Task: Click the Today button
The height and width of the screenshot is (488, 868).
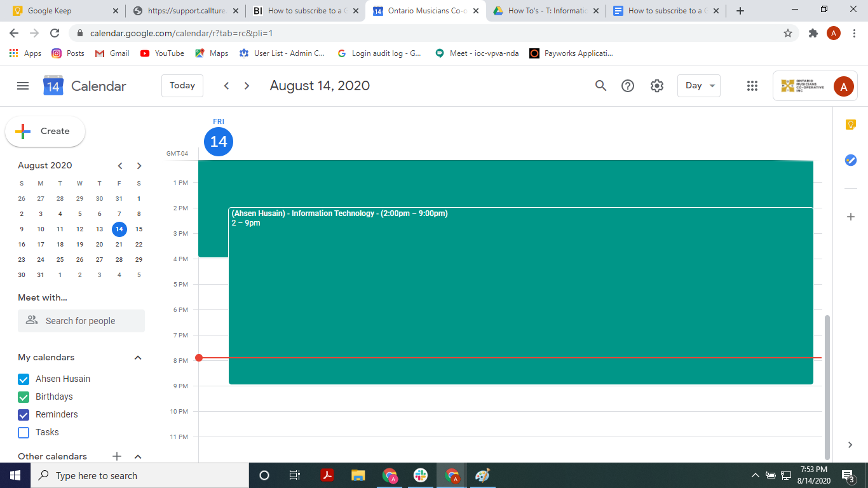Action: tap(182, 86)
